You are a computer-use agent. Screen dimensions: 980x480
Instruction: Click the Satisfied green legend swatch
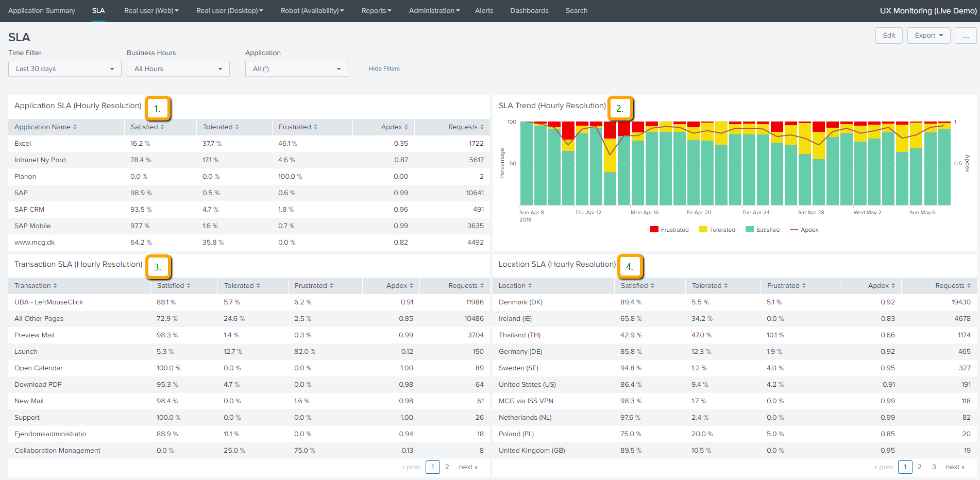[750, 230]
